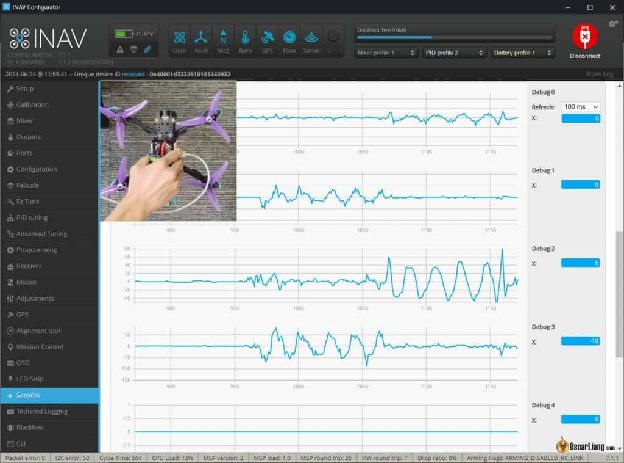Image resolution: width=624 pixels, height=463 pixels.
Task: Open the PID profile 2 dropdown
Action: pyautogui.click(x=454, y=53)
